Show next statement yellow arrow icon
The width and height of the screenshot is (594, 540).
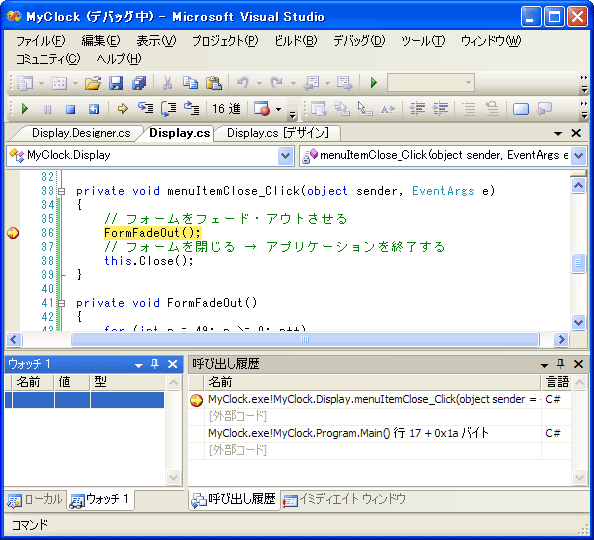pyautogui.click(x=123, y=109)
